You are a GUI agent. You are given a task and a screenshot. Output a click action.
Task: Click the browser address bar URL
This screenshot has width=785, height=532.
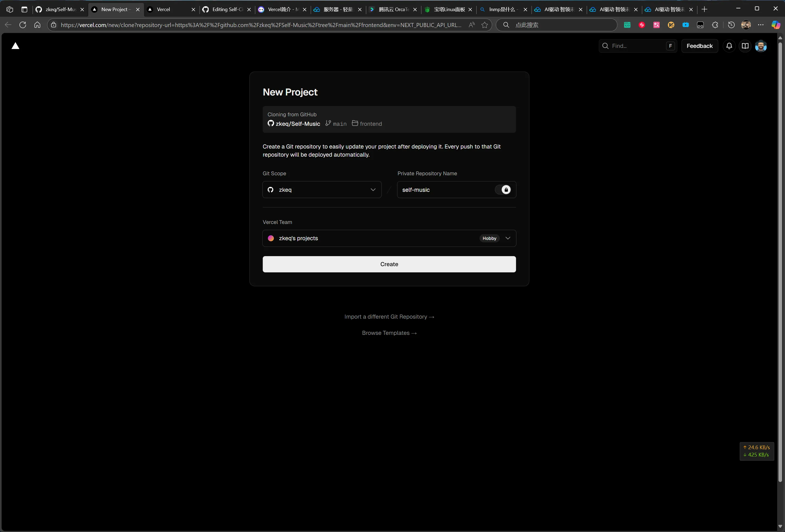261,25
